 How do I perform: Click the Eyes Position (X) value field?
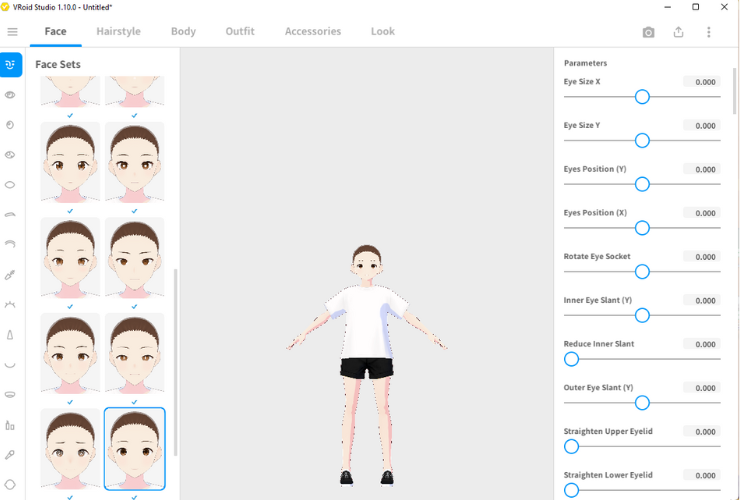pos(702,213)
